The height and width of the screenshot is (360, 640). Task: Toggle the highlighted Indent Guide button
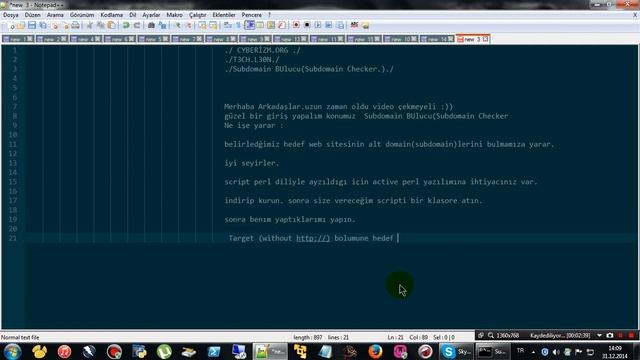pos(249,25)
